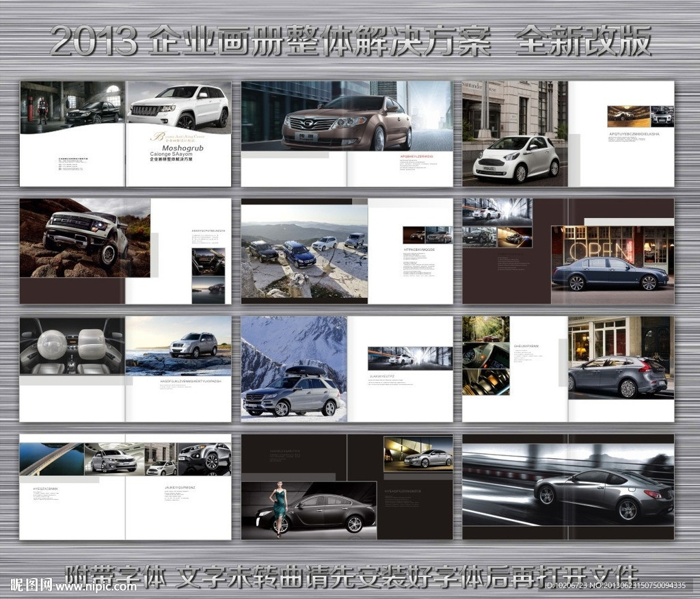Select the white car panoramic tunnel photo
This screenshot has width=700, height=599.
click(x=410, y=358)
